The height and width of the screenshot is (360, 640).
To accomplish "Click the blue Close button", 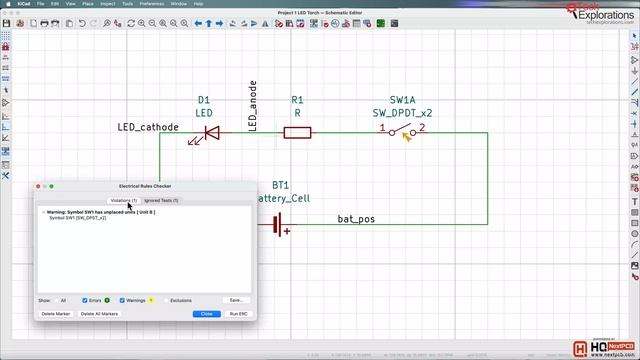I will click(207, 314).
